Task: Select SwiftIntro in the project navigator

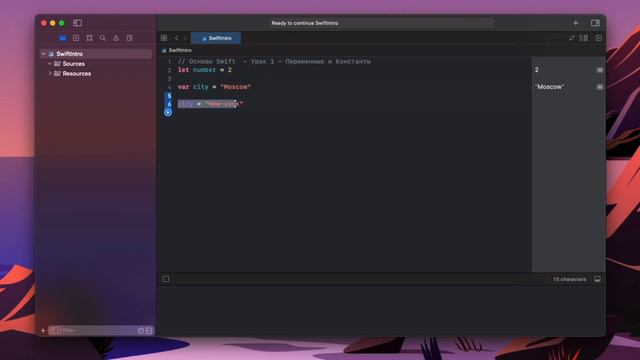Action: click(96, 54)
